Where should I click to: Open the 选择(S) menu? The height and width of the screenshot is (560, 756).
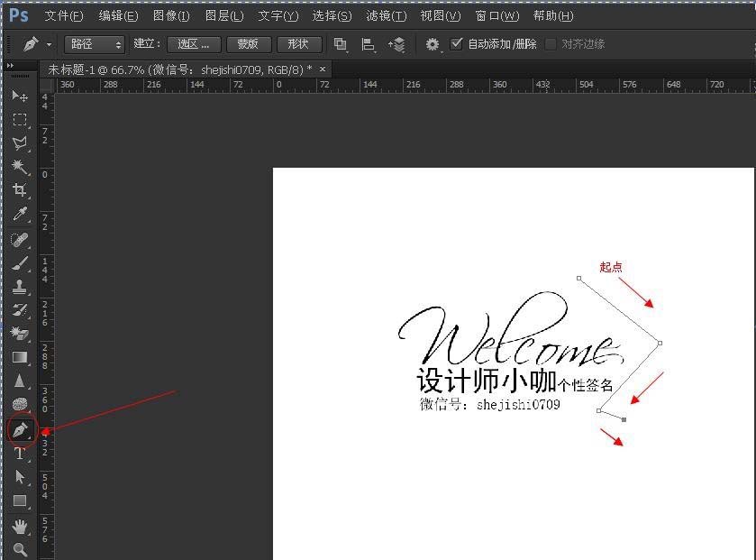[x=332, y=16]
